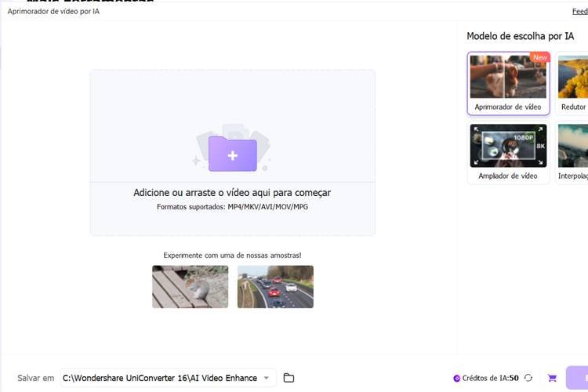The height and width of the screenshot is (392, 588).
Task: Click the 'Salvar em' label
Action: 35,378
